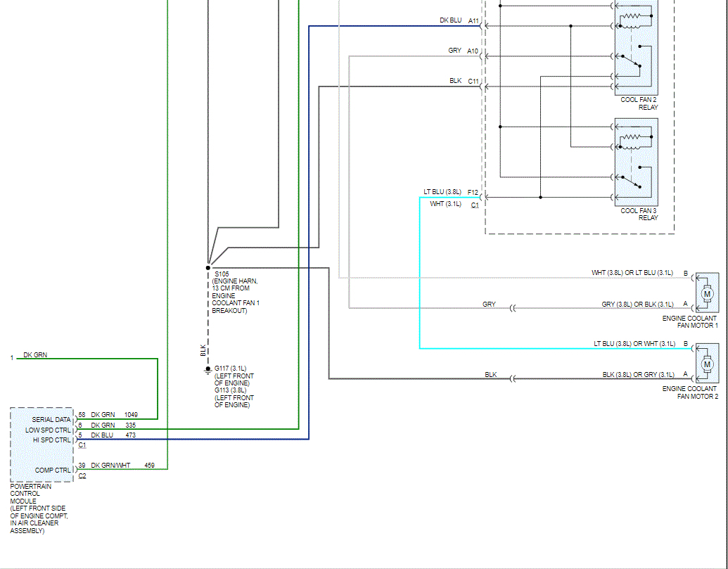Click the A10 connector pin label
The width and height of the screenshot is (728, 569).
point(473,51)
